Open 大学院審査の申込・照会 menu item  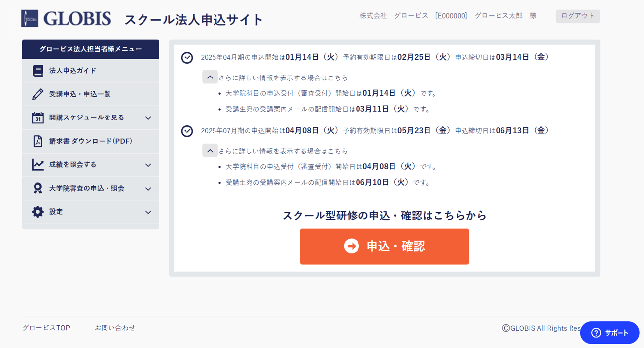[91, 188]
